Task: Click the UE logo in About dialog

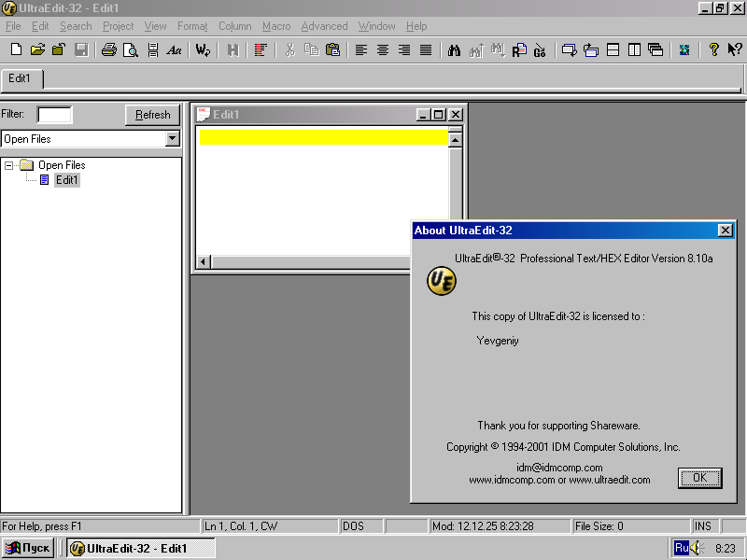Action: 441,281
